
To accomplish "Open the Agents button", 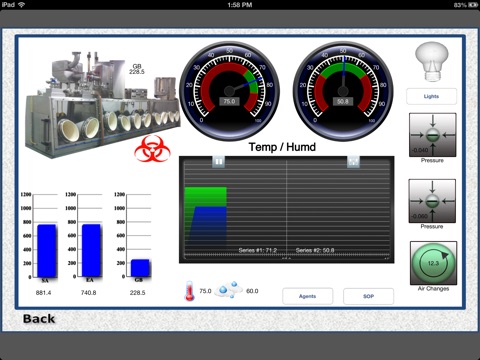I will point(307,296).
